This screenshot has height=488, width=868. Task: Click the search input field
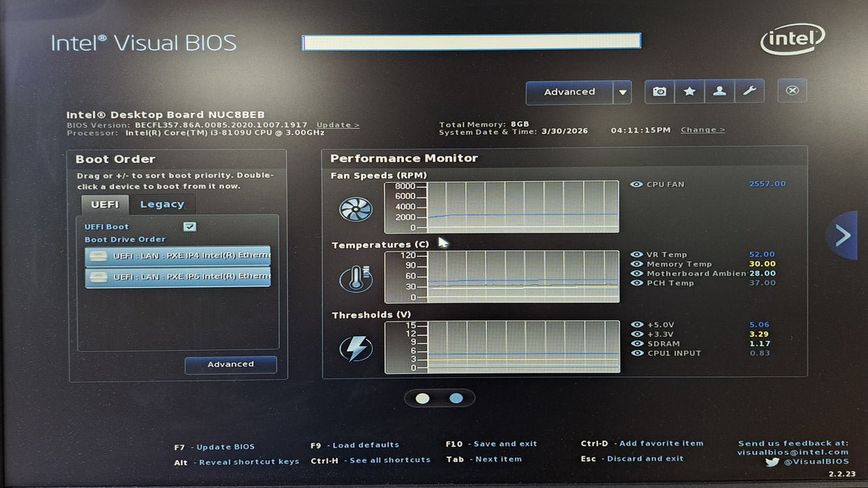[471, 41]
